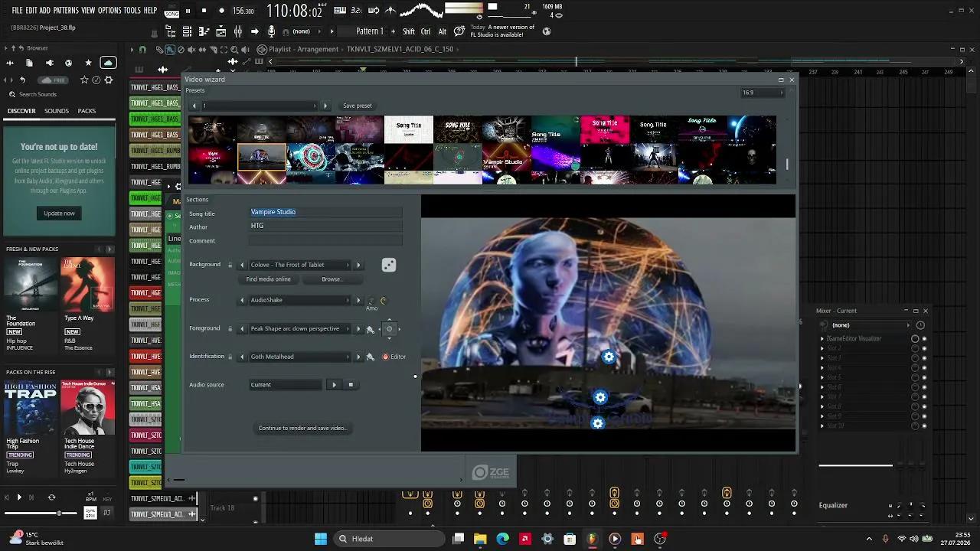Open the OPTIONS menu
This screenshot has height=551, width=980.
click(x=109, y=11)
